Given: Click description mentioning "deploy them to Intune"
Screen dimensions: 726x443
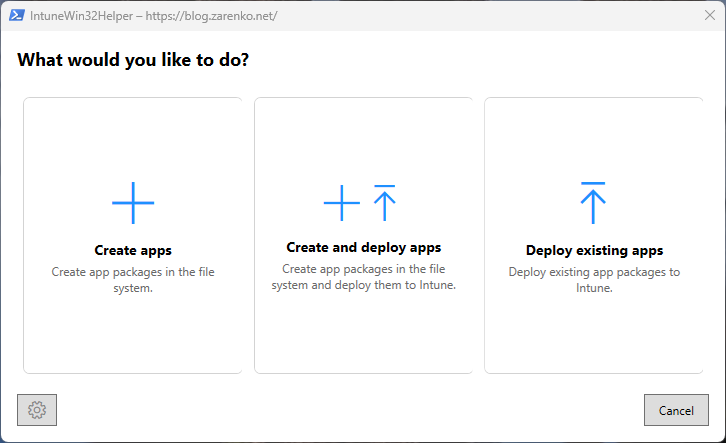Looking at the screenshot, I should [363, 276].
